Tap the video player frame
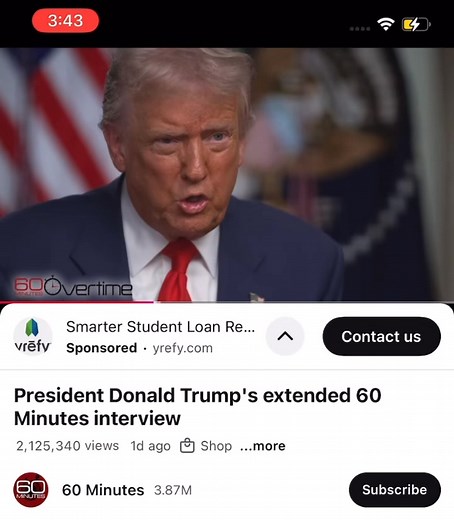The width and height of the screenshot is (454, 520). click(227, 175)
